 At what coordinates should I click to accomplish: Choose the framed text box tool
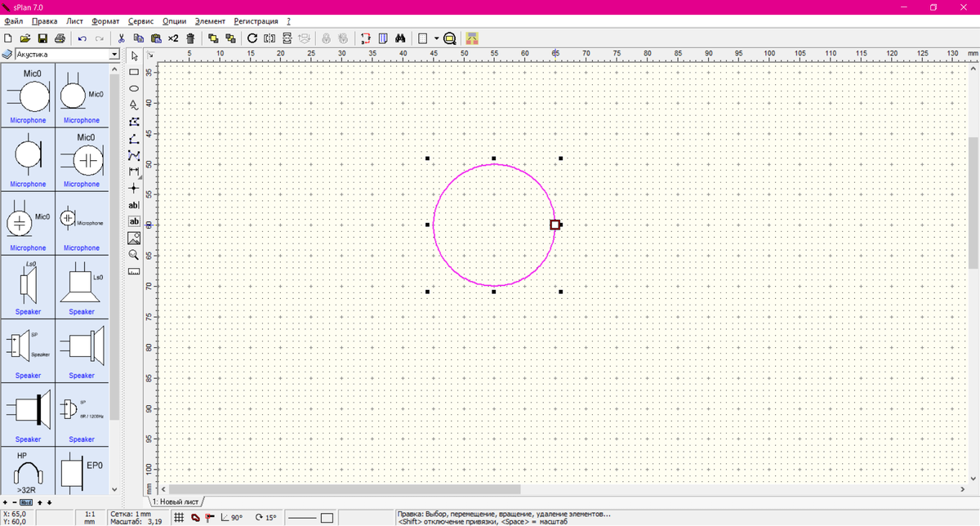click(x=134, y=221)
